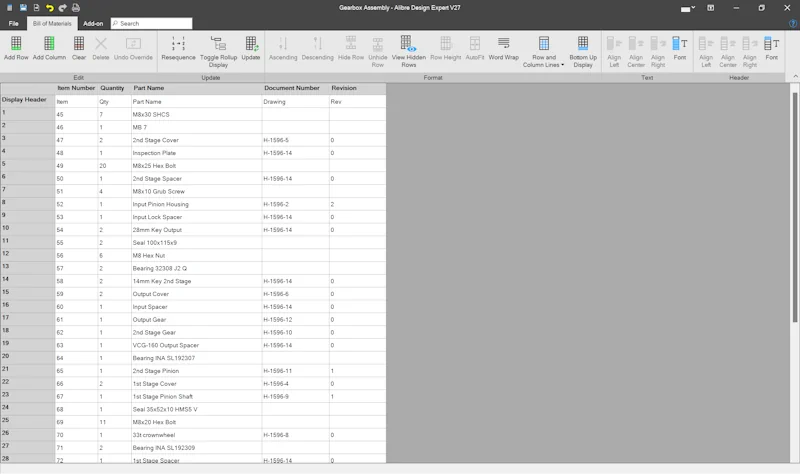Select row header number 13
The height and width of the screenshot is (474, 800).
pos(28,267)
